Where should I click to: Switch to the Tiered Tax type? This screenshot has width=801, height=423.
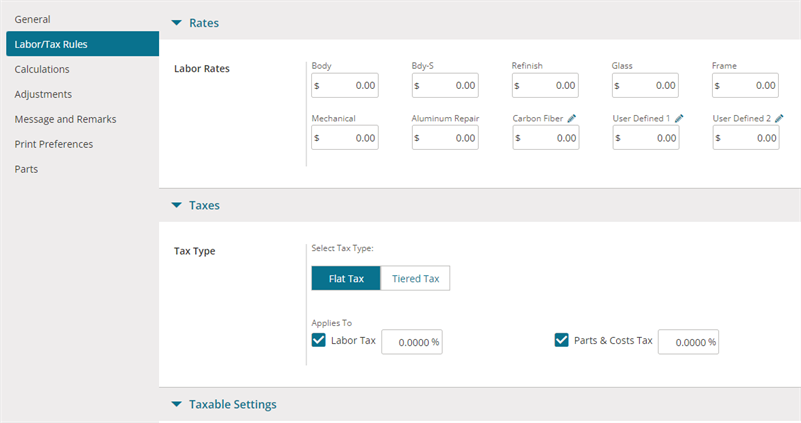coord(415,278)
